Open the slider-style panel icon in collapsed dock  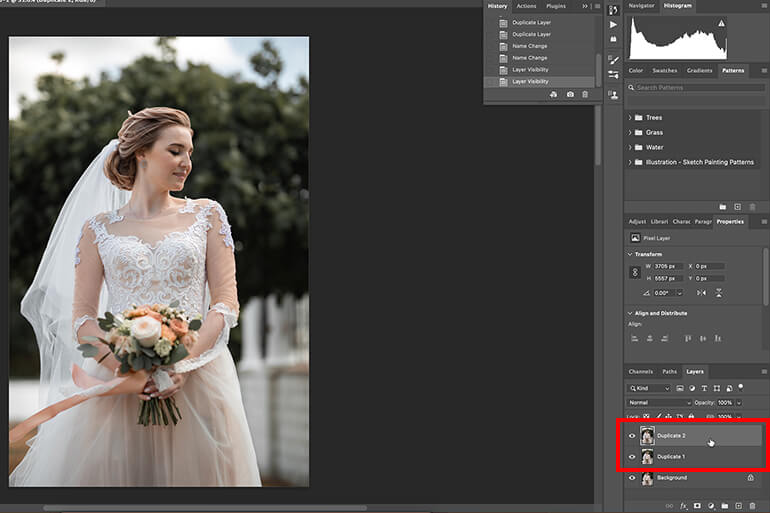(613, 75)
